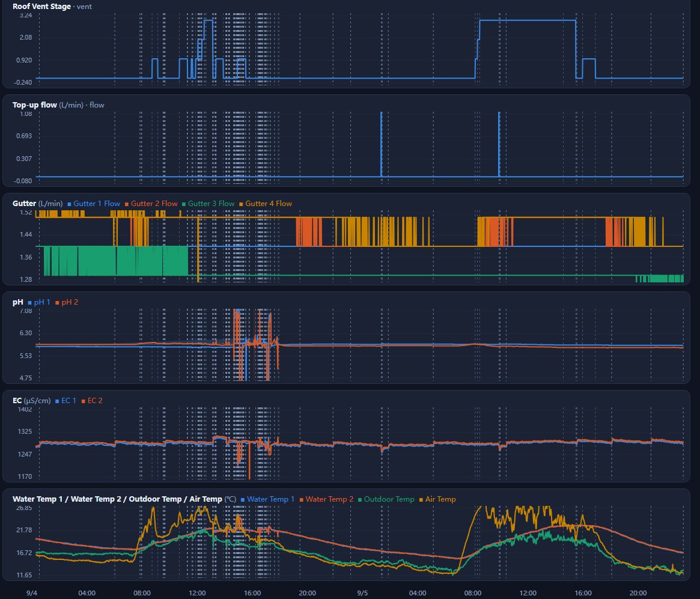This screenshot has height=599, width=700.
Task: Toggle Outdoor Temp legend series
Action: point(386,499)
